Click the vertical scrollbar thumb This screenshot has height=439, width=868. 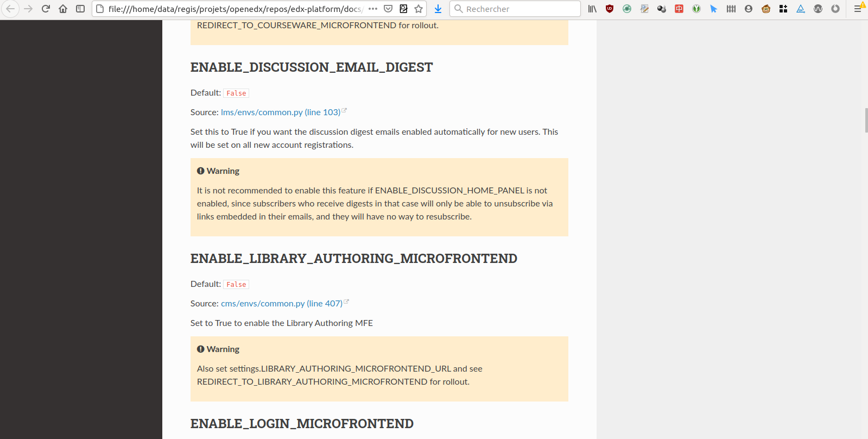(866, 120)
